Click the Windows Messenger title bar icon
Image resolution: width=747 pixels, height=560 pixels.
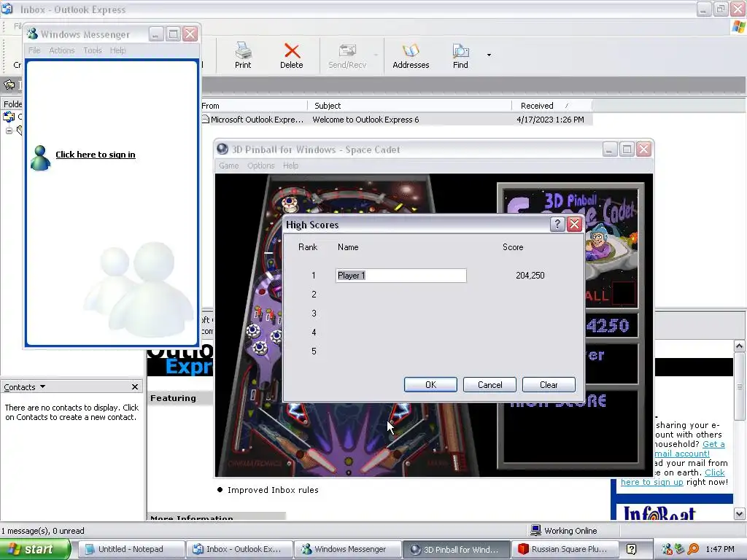[32, 34]
